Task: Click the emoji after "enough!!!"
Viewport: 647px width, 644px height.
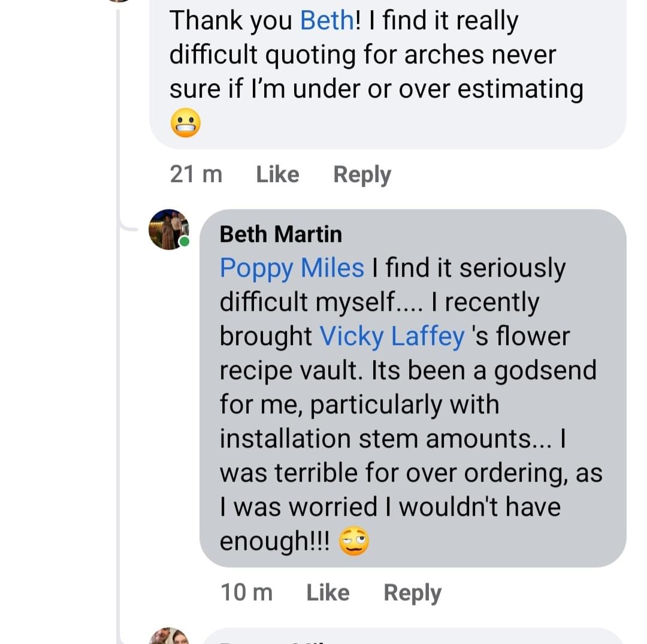Action: coord(353,542)
